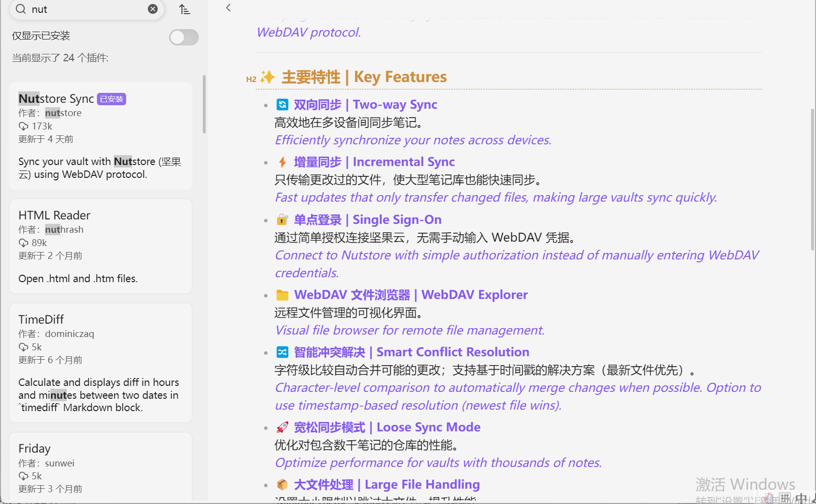Screen dimensions: 816x504
Task: Click the Single Sign-On lock icon
Action: [282, 219]
